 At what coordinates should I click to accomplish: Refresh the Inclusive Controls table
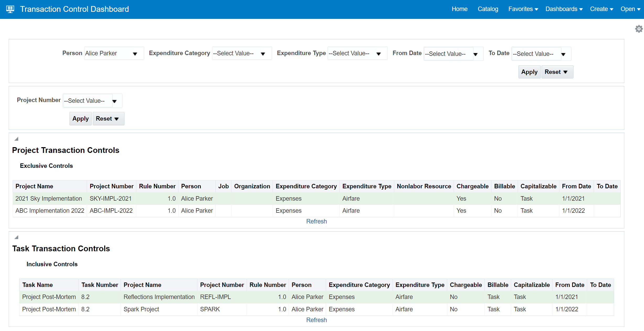pos(316,320)
